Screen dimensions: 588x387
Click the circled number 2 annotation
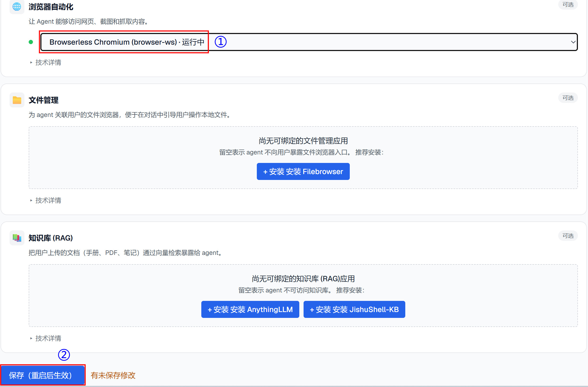point(64,355)
